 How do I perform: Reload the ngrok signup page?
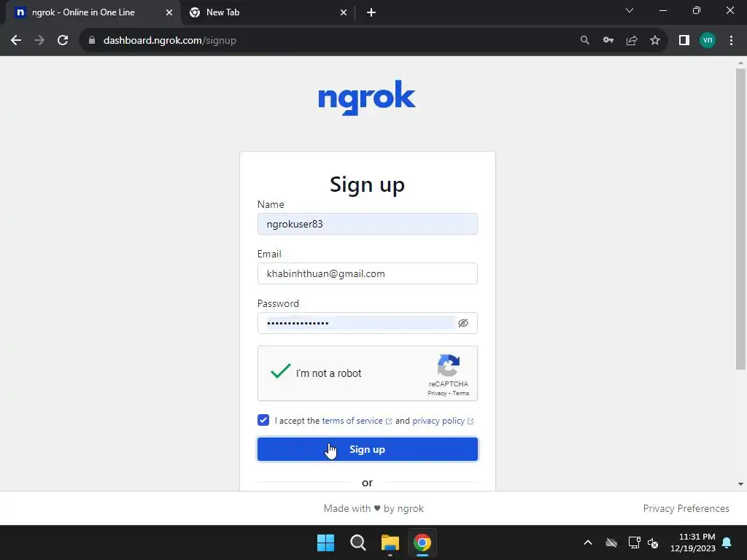pos(63,41)
